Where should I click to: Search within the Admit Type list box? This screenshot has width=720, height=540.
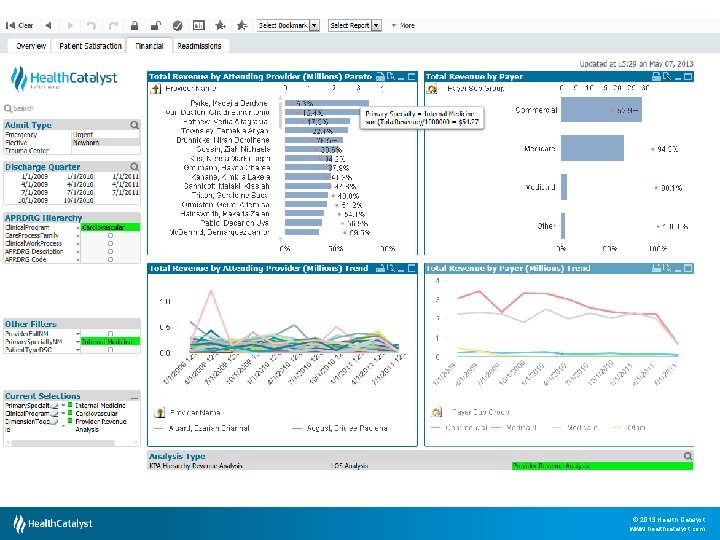(x=134, y=125)
